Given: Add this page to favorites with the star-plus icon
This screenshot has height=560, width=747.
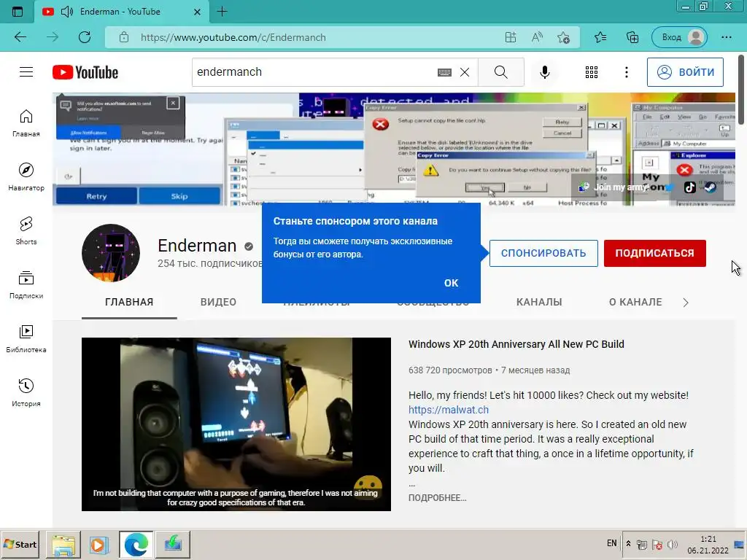Looking at the screenshot, I should click(564, 37).
